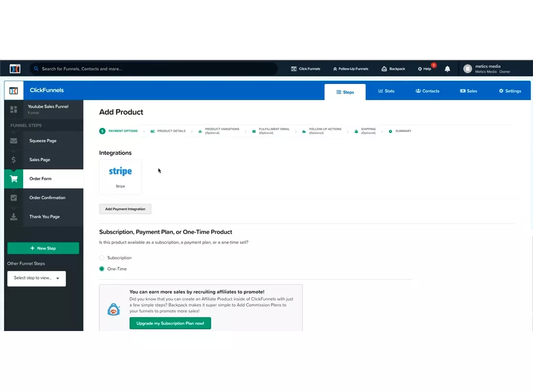Click the notifications bell icon

(447, 69)
